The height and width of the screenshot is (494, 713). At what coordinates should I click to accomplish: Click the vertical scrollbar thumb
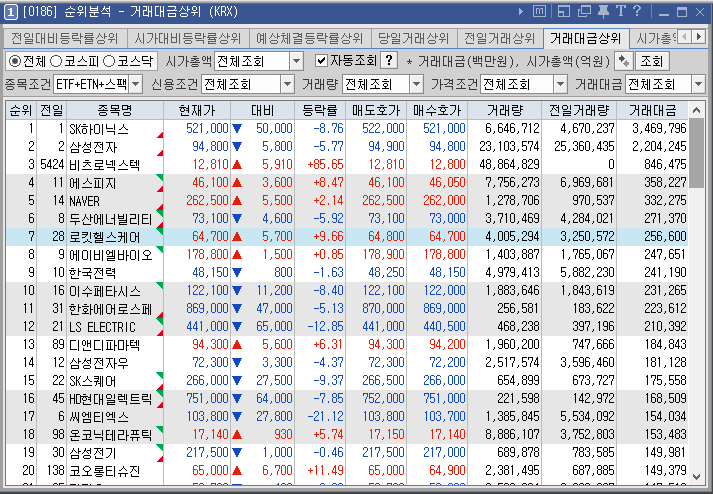[x=696, y=153]
